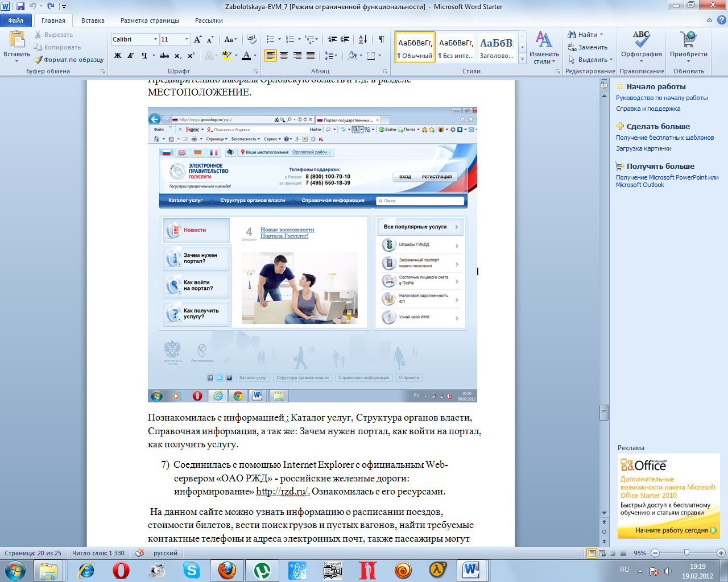Switch to Print Layout view in status bar
The image size is (728, 582).
(x=592, y=553)
